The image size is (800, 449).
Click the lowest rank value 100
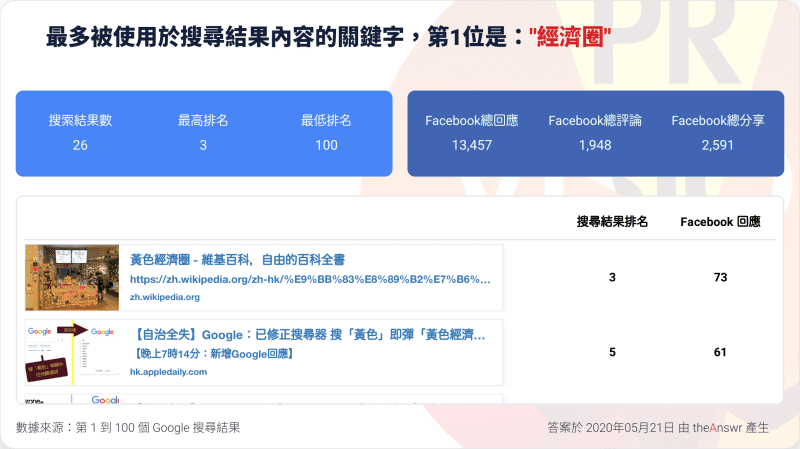point(327,145)
